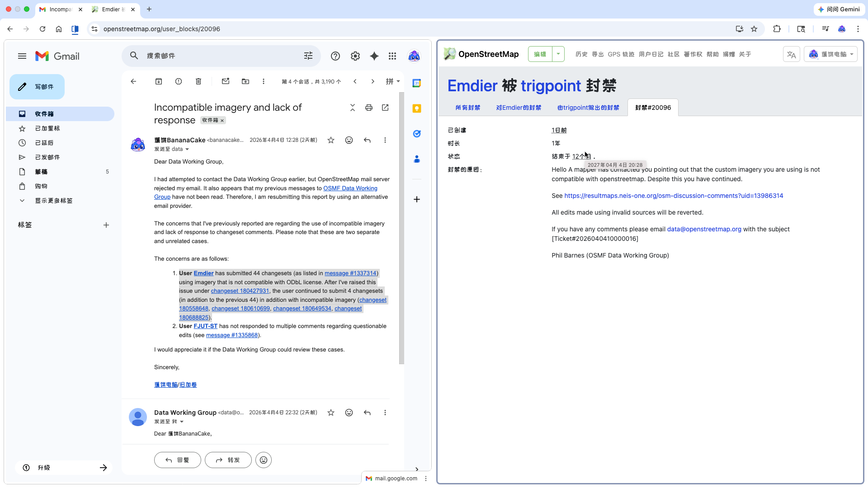Open OpenStreetMap 编辑 dropdown arrow

(x=558, y=54)
